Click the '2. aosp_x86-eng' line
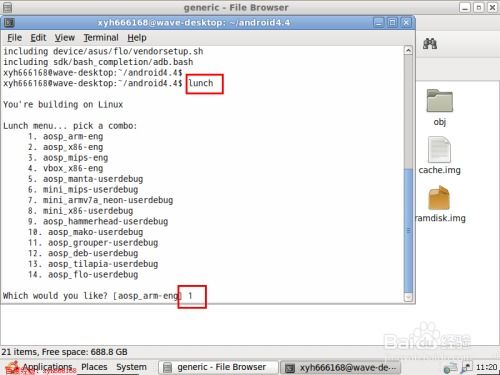The image size is (500, 375). (66, 147)
